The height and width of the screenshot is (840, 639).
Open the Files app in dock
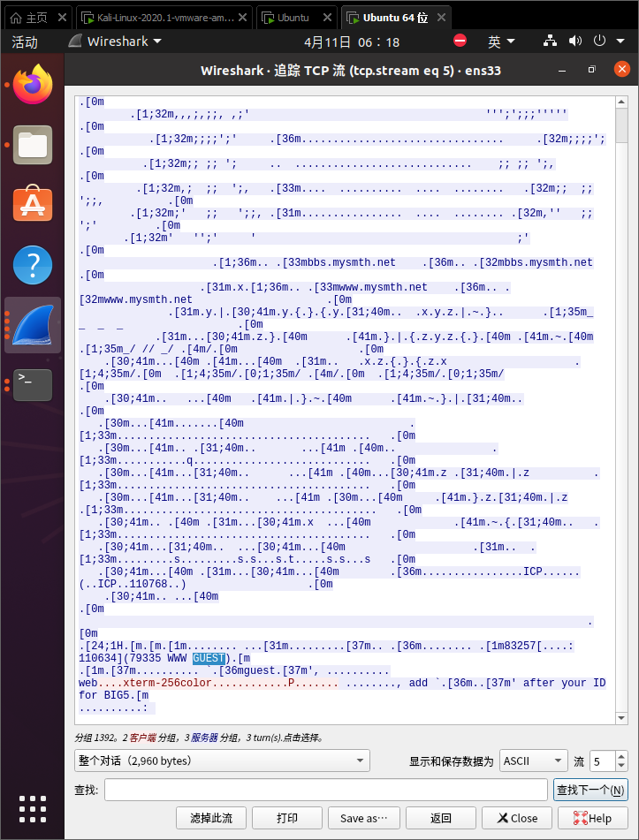pos(33,145)
